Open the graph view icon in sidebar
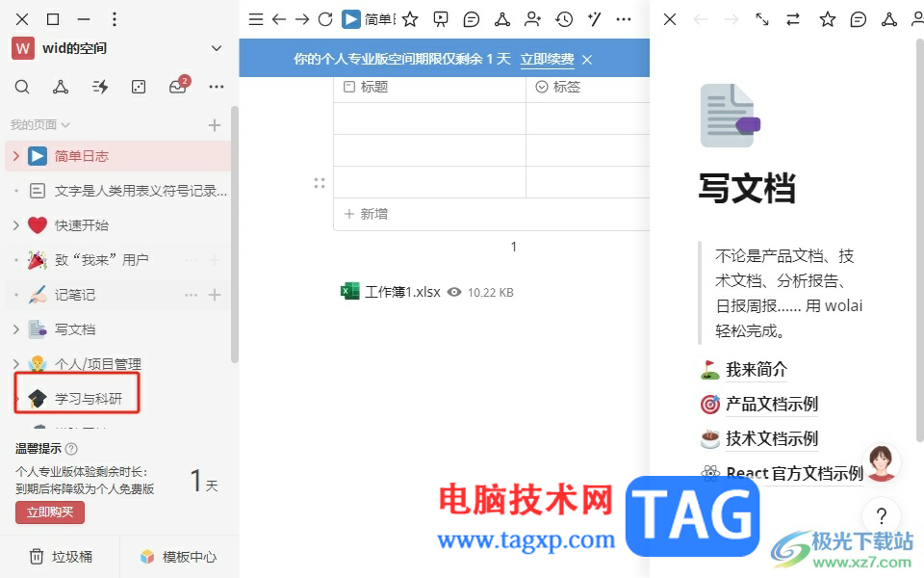924x578 pixels. point(60,88)
